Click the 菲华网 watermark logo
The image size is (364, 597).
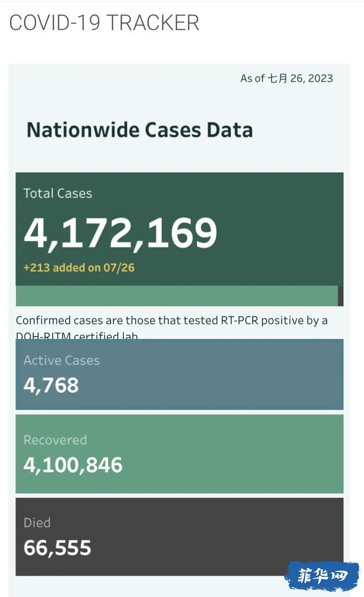click(322, 576)
